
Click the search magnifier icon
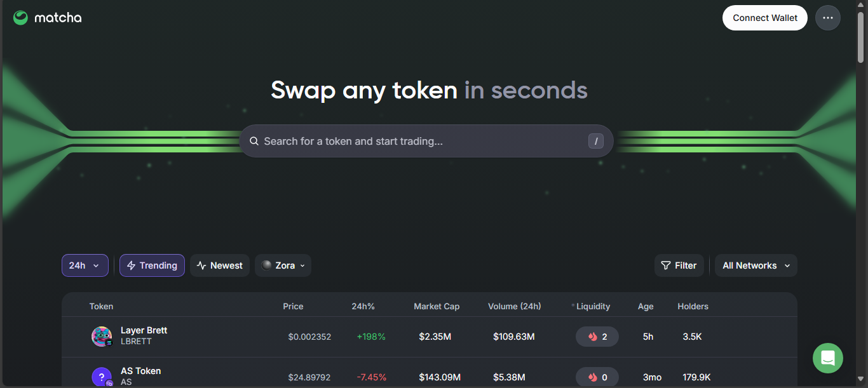[x=254, y=141]
